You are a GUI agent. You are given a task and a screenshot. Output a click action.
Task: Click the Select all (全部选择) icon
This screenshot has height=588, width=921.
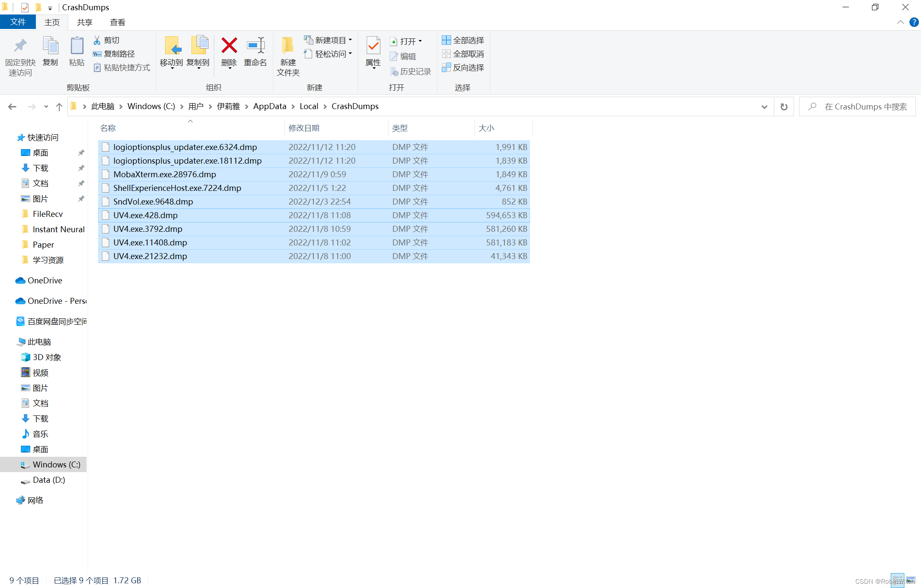[x=446, y=40]
